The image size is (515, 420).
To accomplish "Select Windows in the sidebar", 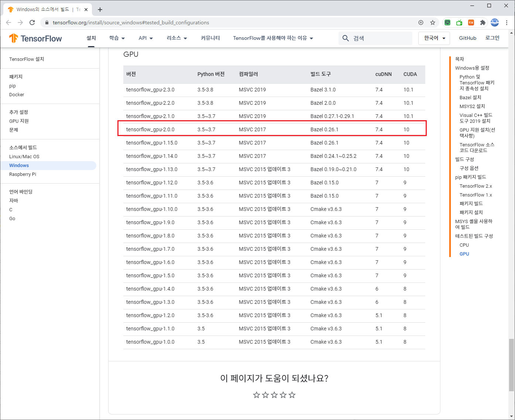I will 48,166.
